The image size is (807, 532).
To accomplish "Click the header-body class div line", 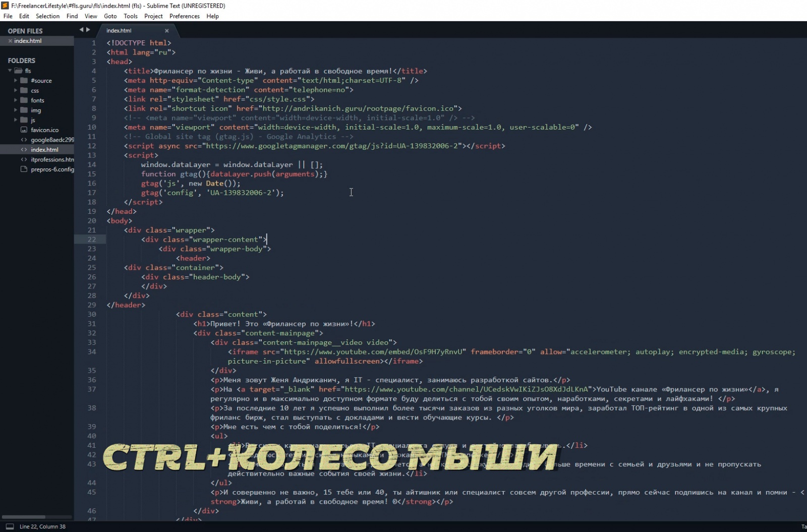I will pos(195,277).
